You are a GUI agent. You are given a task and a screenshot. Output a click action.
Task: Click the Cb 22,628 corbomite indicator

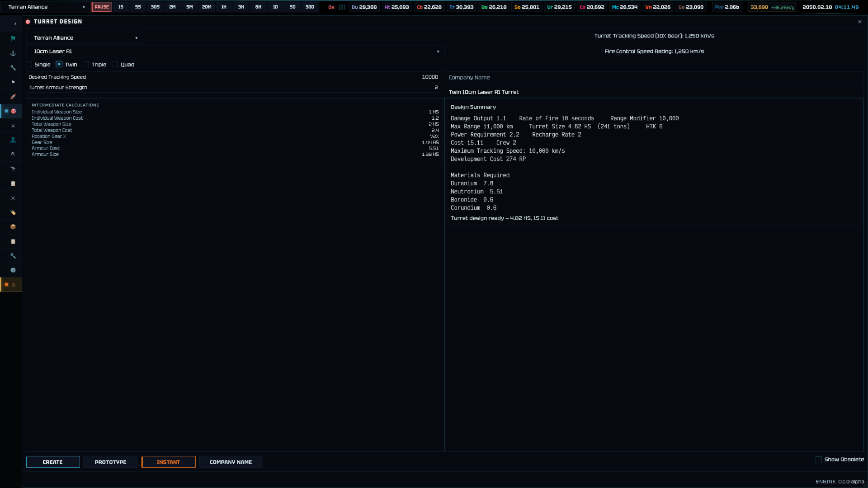[x=429, y=7]
